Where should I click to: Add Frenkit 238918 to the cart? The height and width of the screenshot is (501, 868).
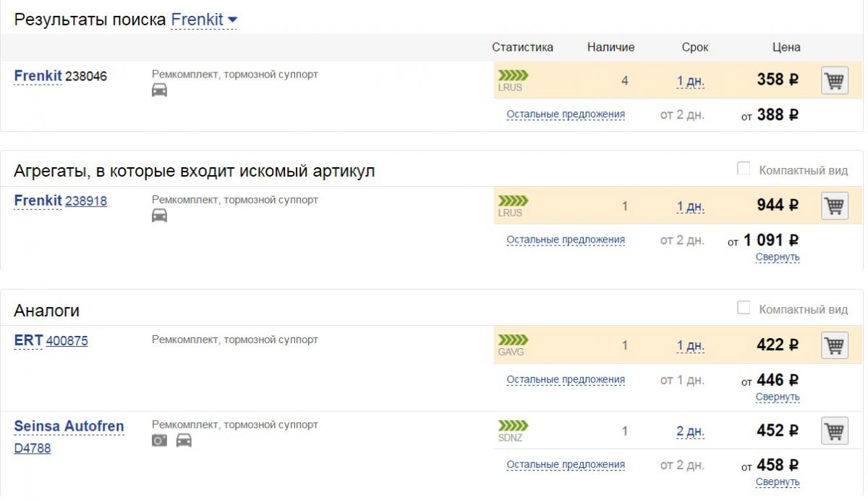tap(835, 206)
